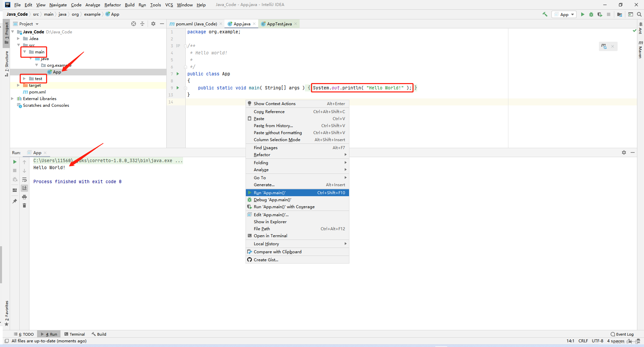
Task: Switch to the AppTest.java editor tab
Action: pos(279,24)
